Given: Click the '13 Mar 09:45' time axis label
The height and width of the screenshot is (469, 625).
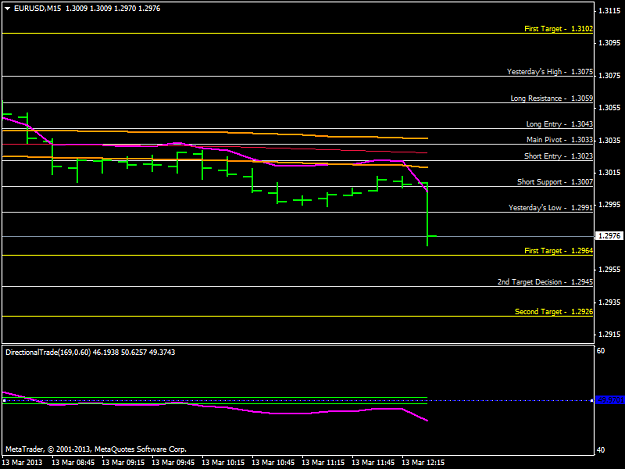Looking at the screenshot, I should click(173, 463).
